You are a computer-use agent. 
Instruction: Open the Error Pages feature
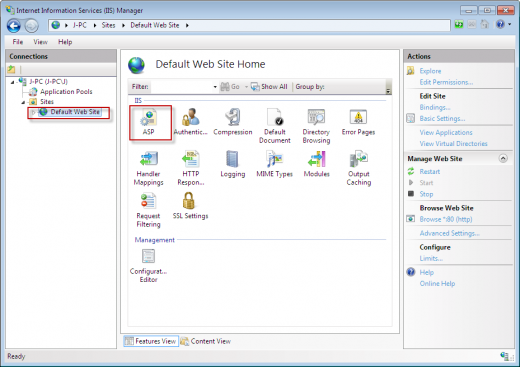(x=358, y=122)
